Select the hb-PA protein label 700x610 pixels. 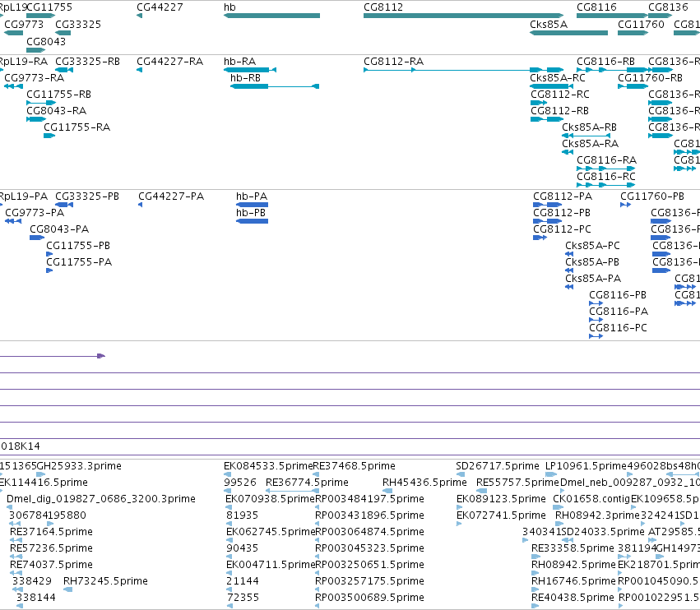pyautogui.click(x=252, y=196)
